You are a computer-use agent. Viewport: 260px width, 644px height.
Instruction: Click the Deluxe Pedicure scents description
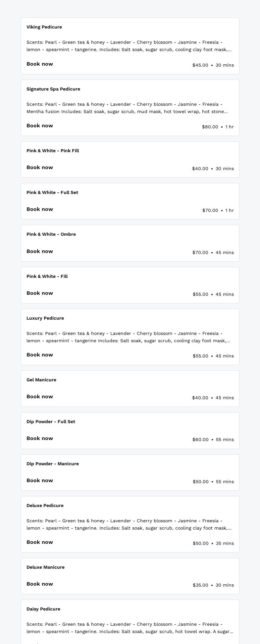(129, 524)
